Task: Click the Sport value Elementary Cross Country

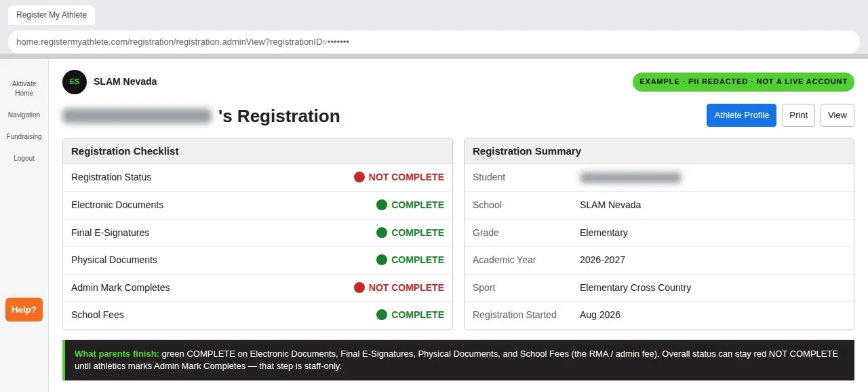Action: (x=635, y=288)
